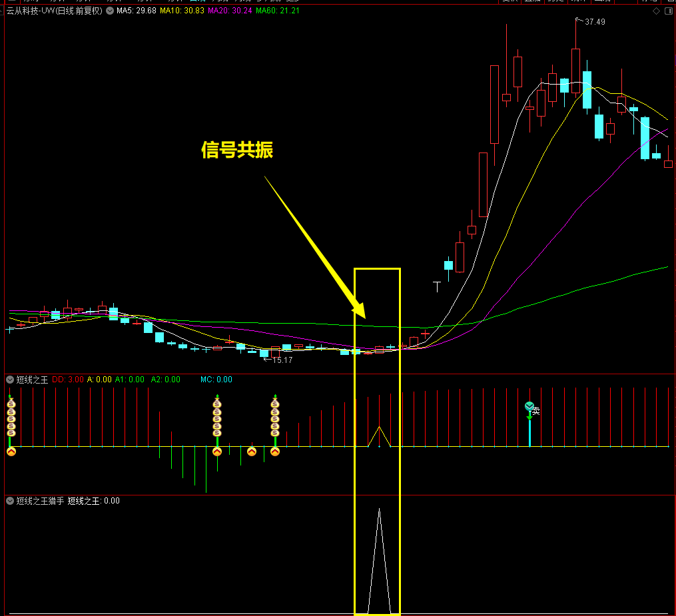The height and width of the screenshot is (616, 676).
Task: Open the main chart indicator dropdown arrow
Action: click(110, 11)
